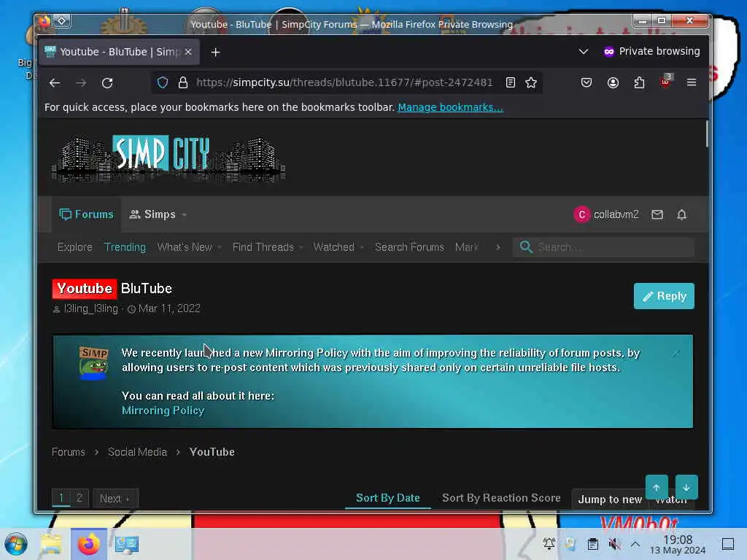Open the taskbar control panel monitor icon
The image size is (747, 560).
click(x=127, y=544)
